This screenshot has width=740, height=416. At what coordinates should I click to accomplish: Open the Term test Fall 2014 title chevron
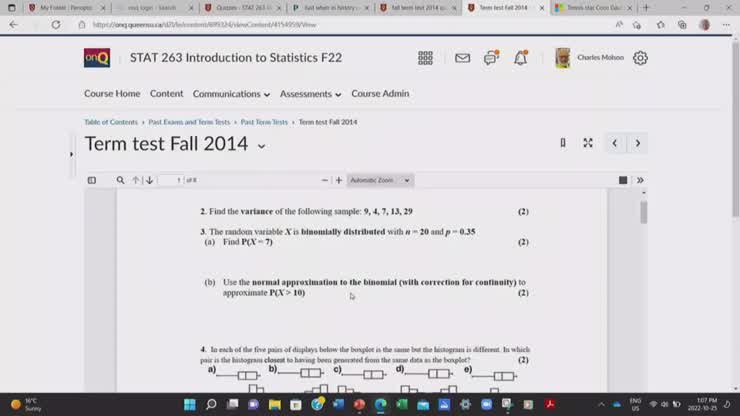click(262, 145)
